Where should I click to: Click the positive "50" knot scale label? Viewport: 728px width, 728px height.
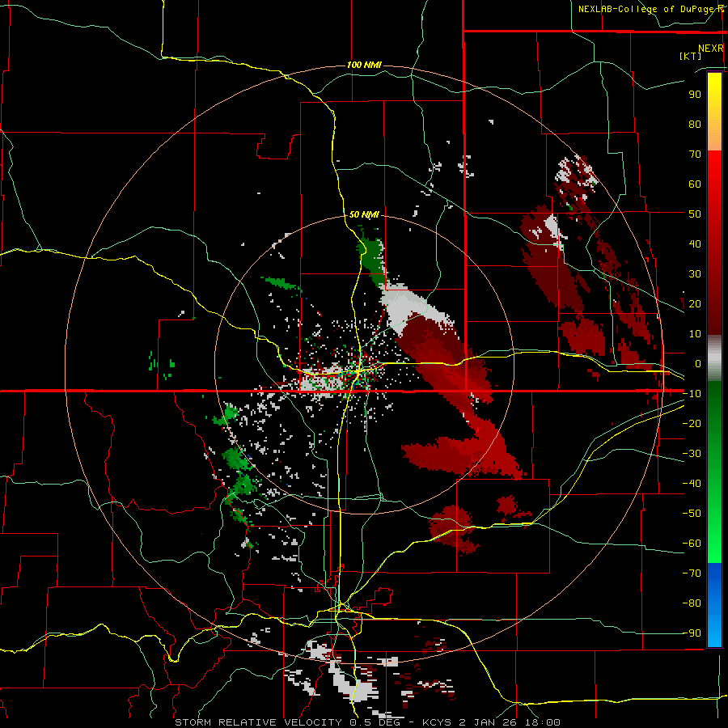tap(695, 214)
